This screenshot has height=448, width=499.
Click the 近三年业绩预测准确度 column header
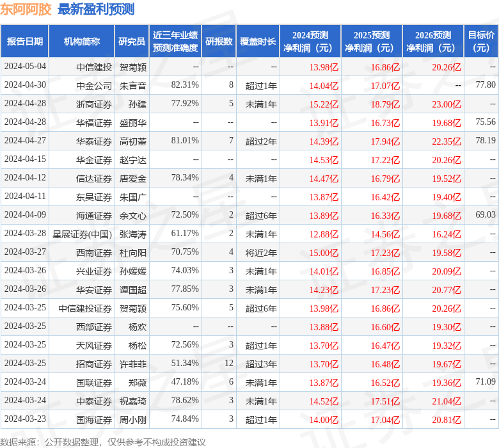pos(175,42)
